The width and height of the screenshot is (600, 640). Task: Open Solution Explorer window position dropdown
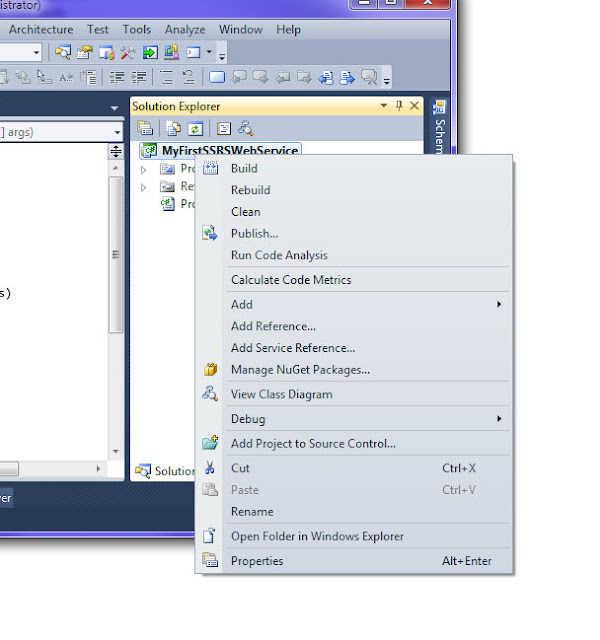click(384, 106)
